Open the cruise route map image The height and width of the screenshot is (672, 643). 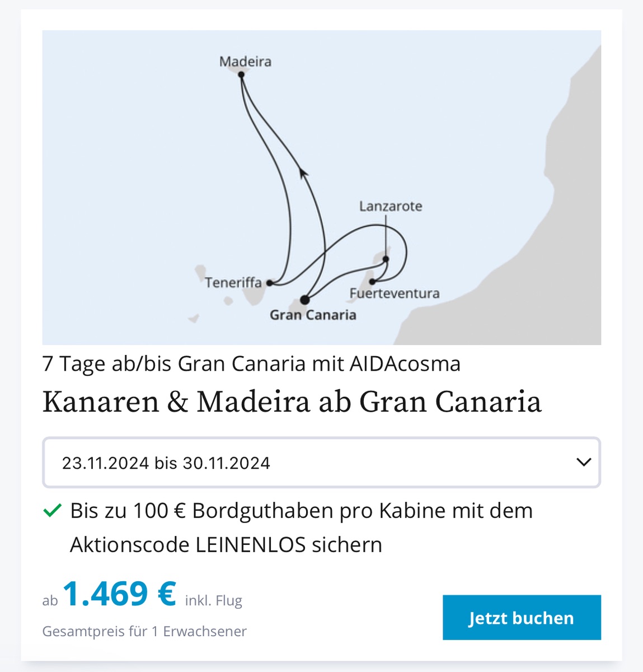(322, 188)
